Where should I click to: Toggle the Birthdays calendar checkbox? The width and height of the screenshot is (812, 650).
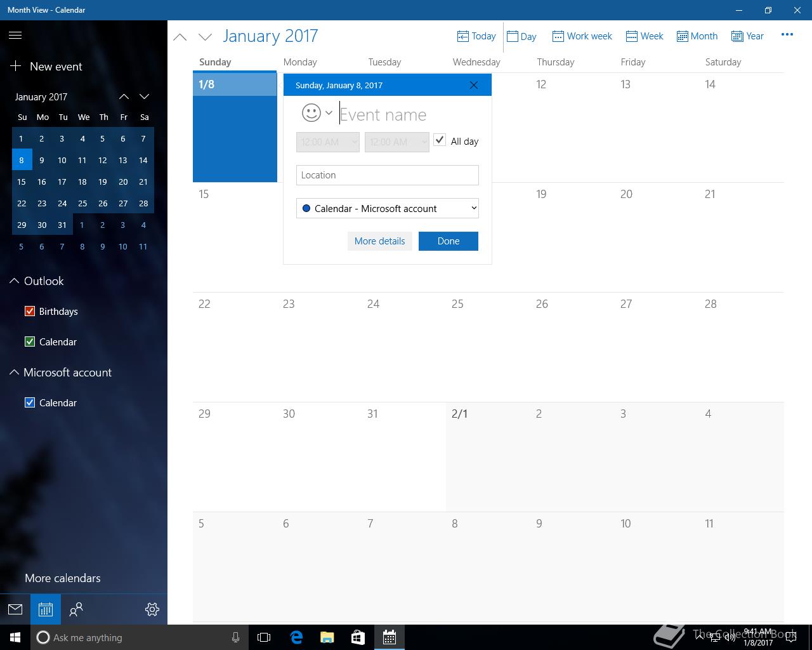point(29,311)
